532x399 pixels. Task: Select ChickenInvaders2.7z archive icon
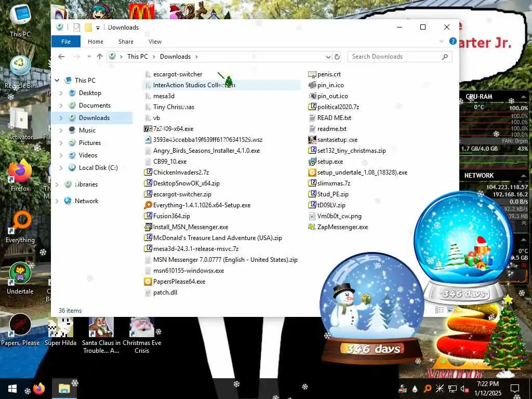(148, 172)
